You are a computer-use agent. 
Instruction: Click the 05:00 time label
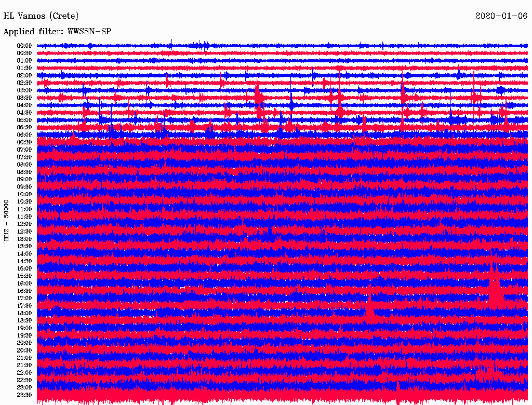point(24,120)
